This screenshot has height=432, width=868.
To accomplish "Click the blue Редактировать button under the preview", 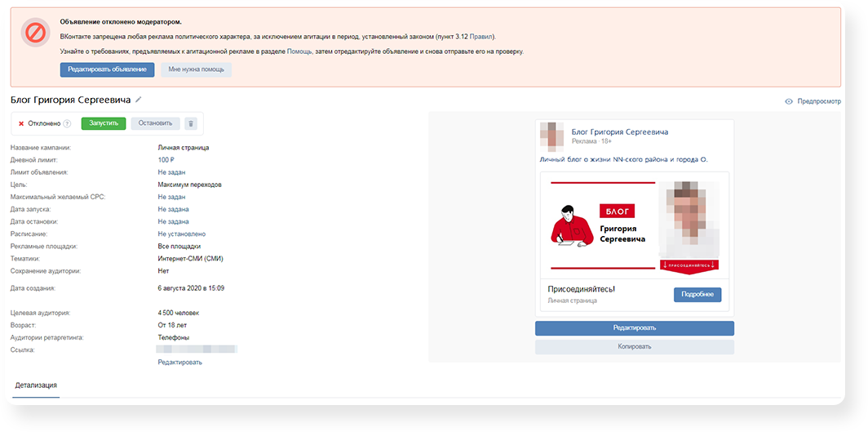I will (x=634, y=327).
